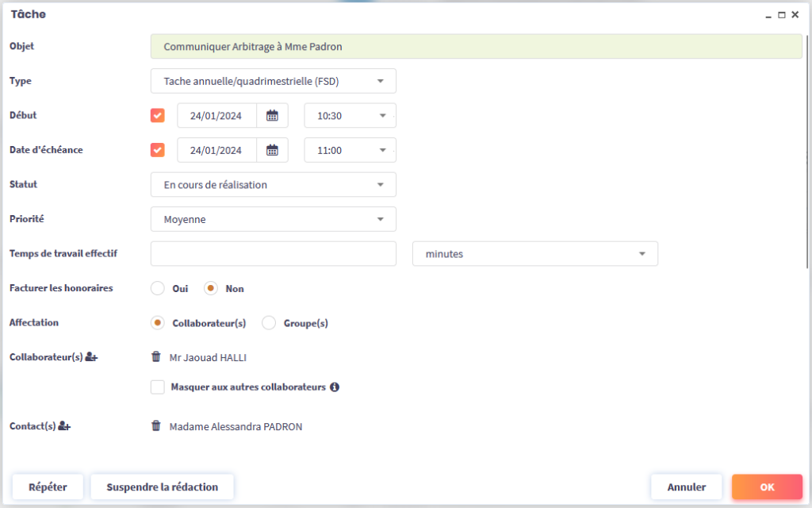
Task: Open the Début date calendar picker
Action: [x=272, y=116]
